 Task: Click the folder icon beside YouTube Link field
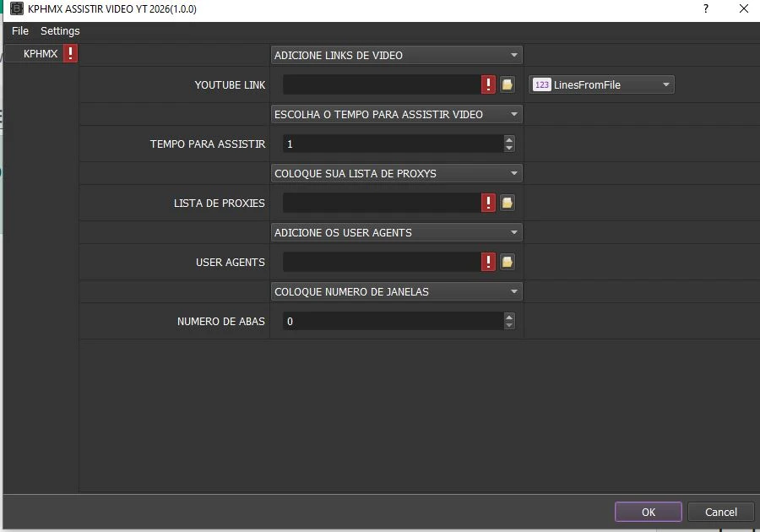point(508,84)
